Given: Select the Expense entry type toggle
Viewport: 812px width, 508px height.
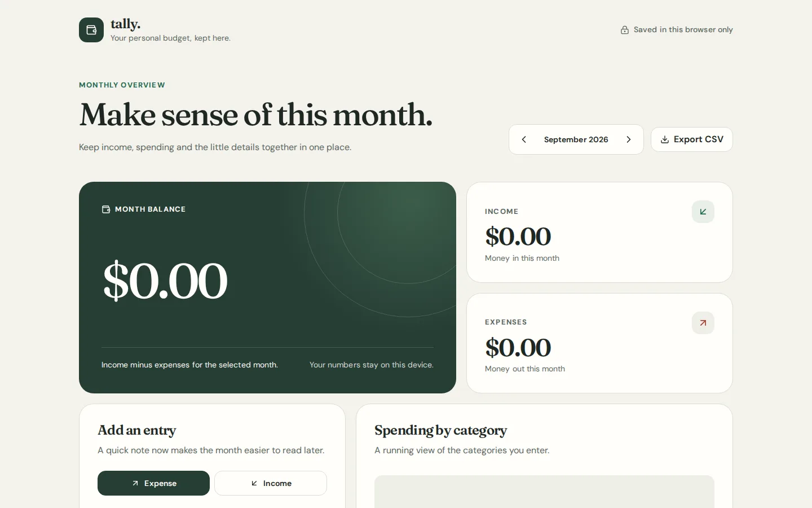Looking at the screenshot, I should pyautogui.click(x=153, y=483).
